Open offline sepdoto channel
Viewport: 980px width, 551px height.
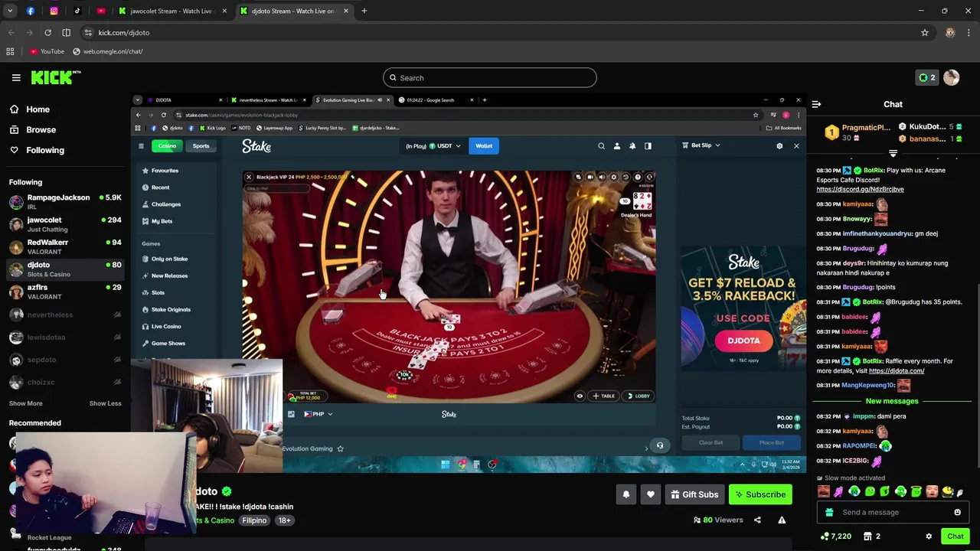pos(65,360)
